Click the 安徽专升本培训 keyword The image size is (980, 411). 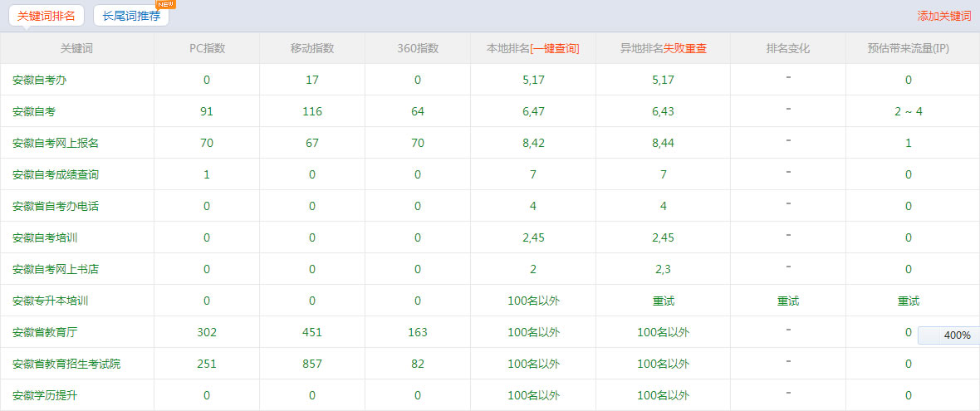click(x=50, y=301)
